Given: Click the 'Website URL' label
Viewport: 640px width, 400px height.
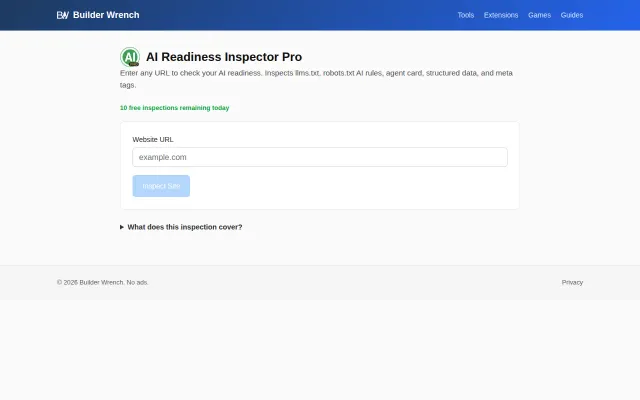Looking at the screenshot, I should point(153,140).
